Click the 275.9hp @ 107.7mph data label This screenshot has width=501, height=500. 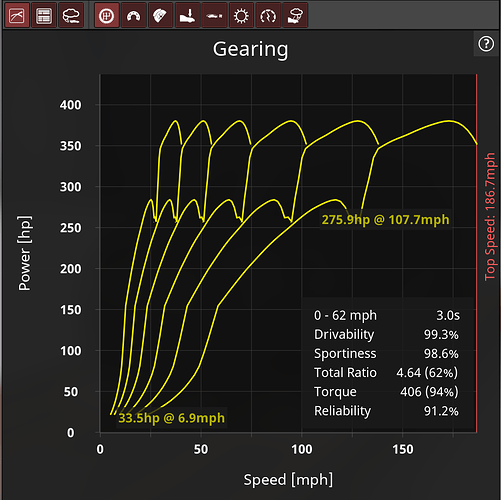click(385, 220)
